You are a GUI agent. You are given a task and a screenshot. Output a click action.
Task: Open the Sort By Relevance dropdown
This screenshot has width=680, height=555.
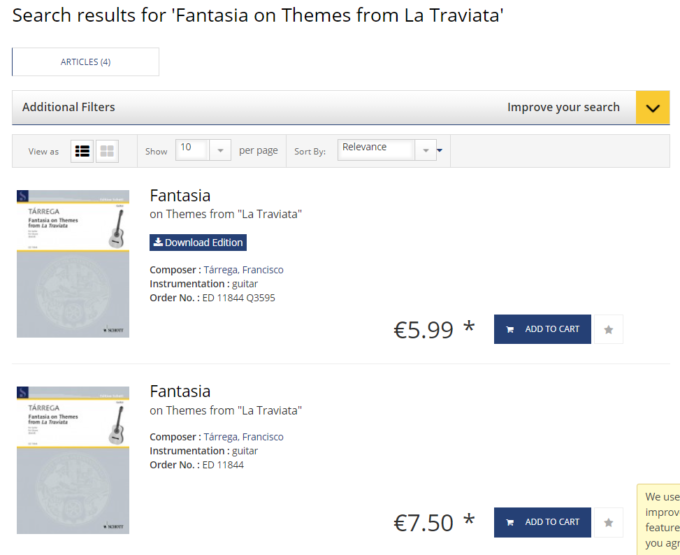[x=426, y=150]
